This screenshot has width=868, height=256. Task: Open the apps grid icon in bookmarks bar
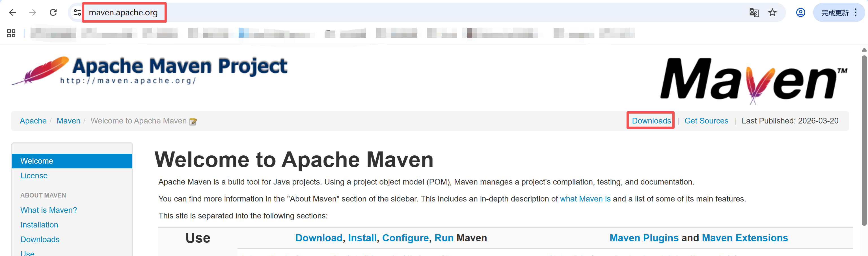[12, 33]
